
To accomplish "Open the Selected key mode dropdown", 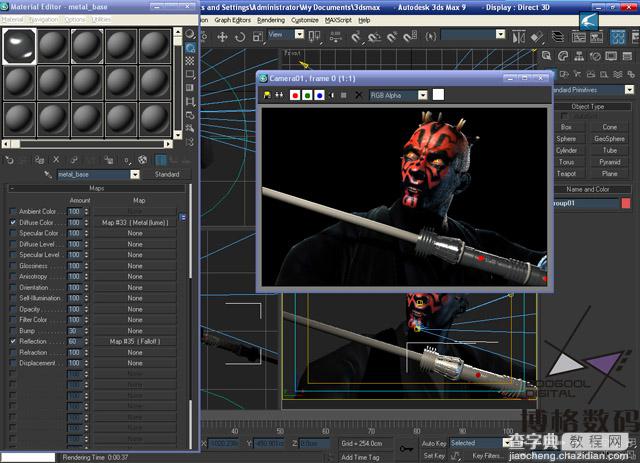I will (x=506, y=443).
